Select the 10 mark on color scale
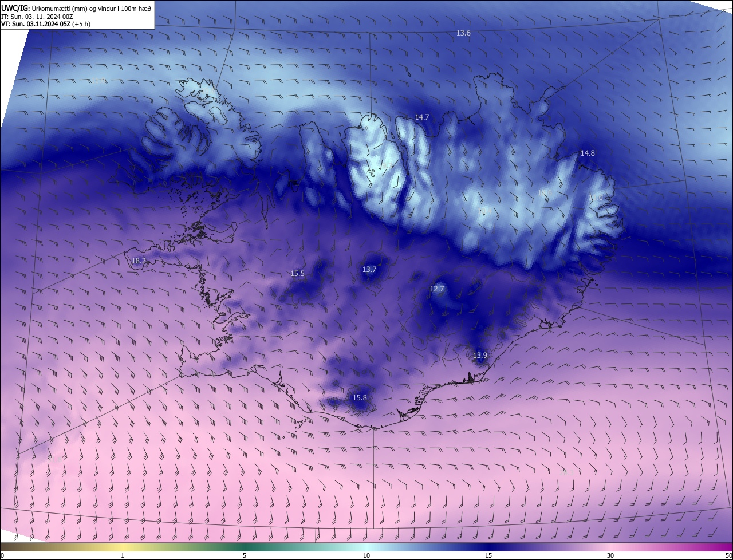 tap(366, 555)
